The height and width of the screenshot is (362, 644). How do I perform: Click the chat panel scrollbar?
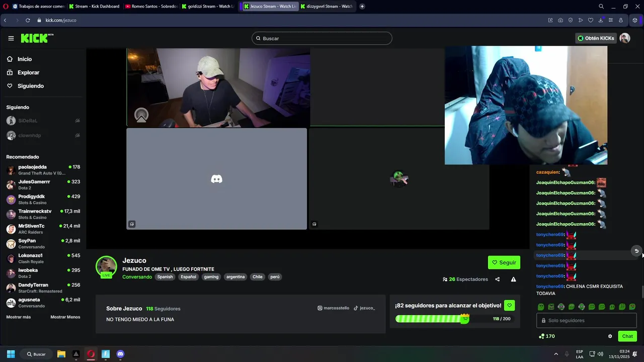click(x=642, y=292)
